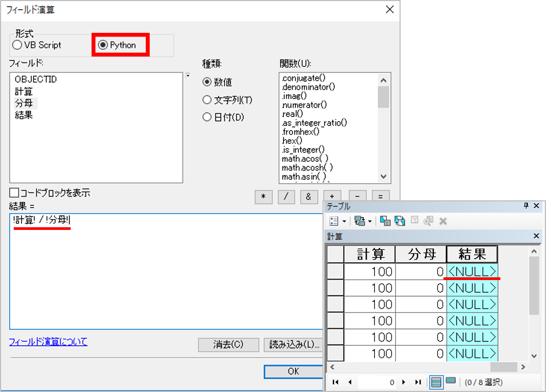
Task: Open the Related Tables icon
Action: (x=359, y=221)
